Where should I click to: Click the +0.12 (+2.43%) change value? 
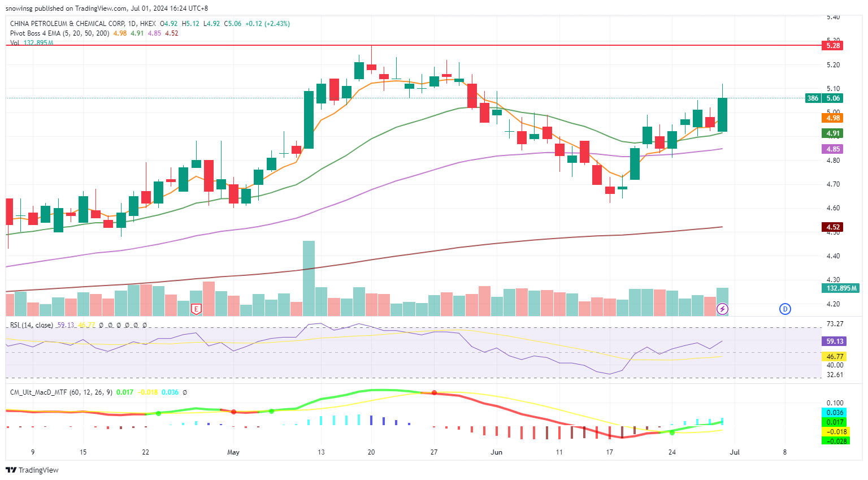267,24
